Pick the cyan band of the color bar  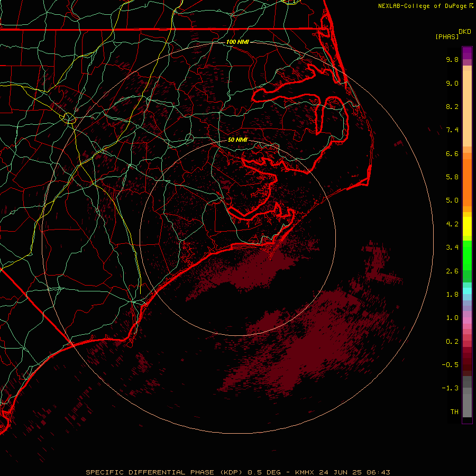click(467, 291)
